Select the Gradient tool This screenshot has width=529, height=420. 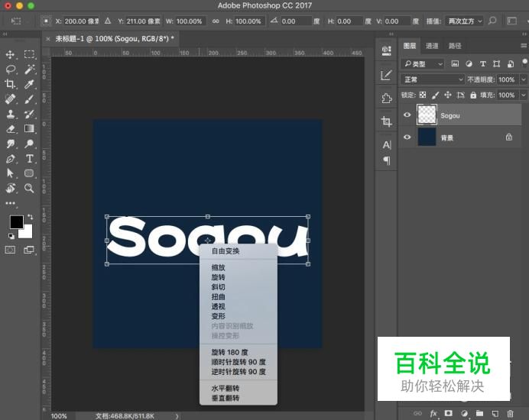(29, 129)
